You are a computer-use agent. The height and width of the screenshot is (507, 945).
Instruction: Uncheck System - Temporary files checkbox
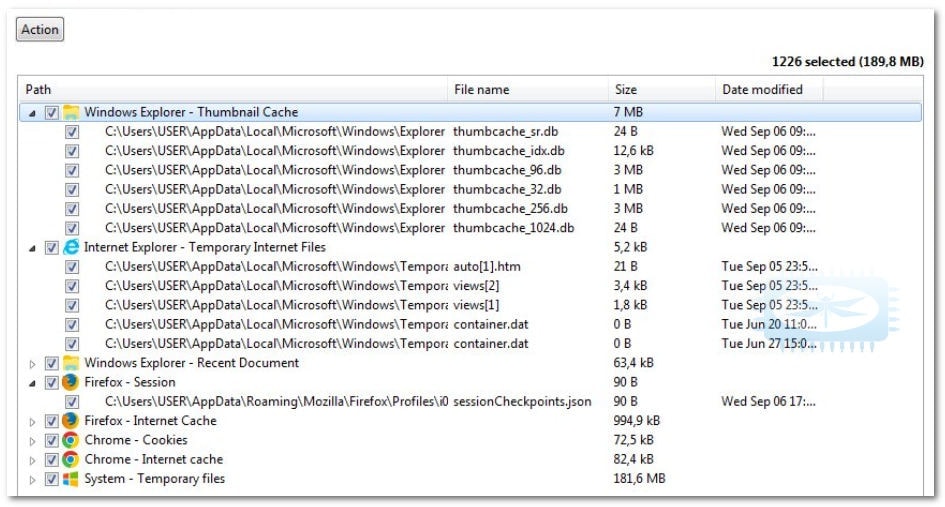pos(52,479)
